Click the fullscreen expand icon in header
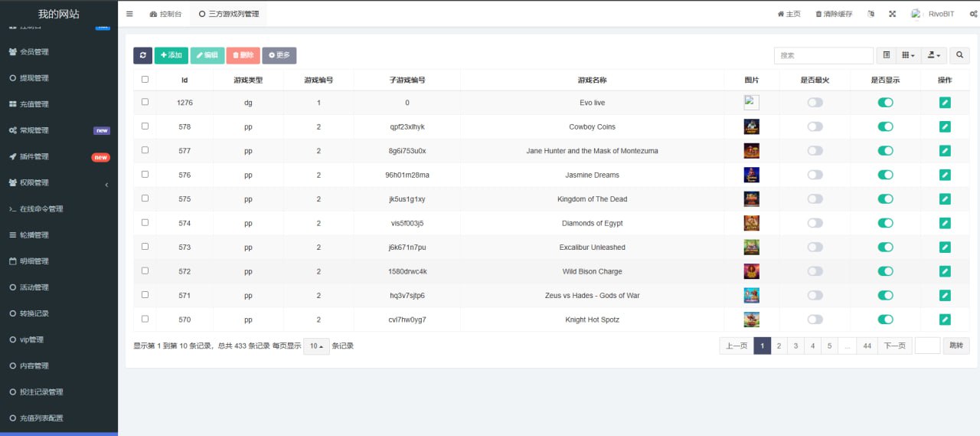Screen dimensions: 980x436 coord(892,14)
